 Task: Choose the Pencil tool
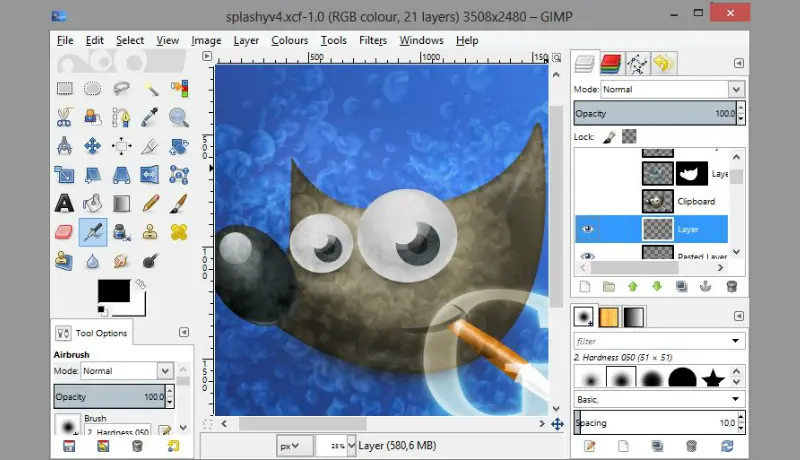point(151,203)
